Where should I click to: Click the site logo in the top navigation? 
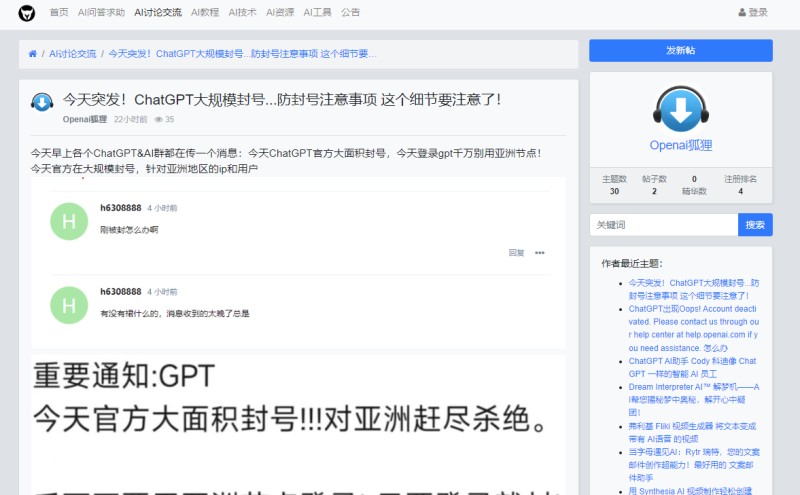pyautogui.click(x=27, y=13)
